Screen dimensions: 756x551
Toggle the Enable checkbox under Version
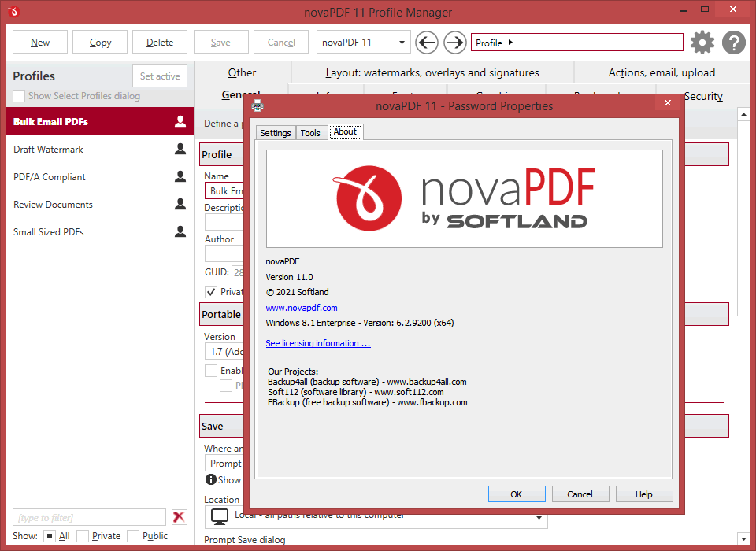[211, 370]
